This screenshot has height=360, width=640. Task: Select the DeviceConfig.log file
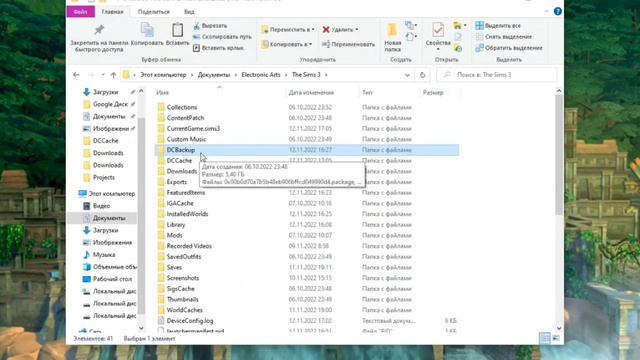[x=190, y=321]
